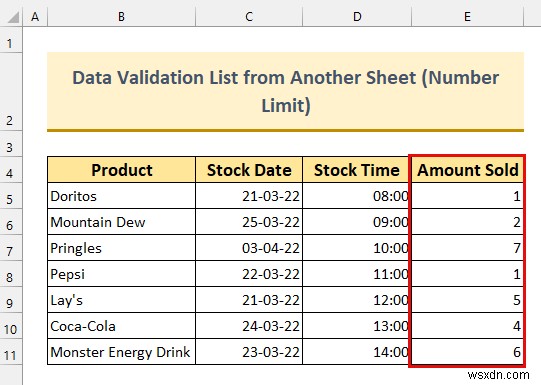Select the 'Pringles' cell
The image size is (541, 385).
click(x=121, y=248)
